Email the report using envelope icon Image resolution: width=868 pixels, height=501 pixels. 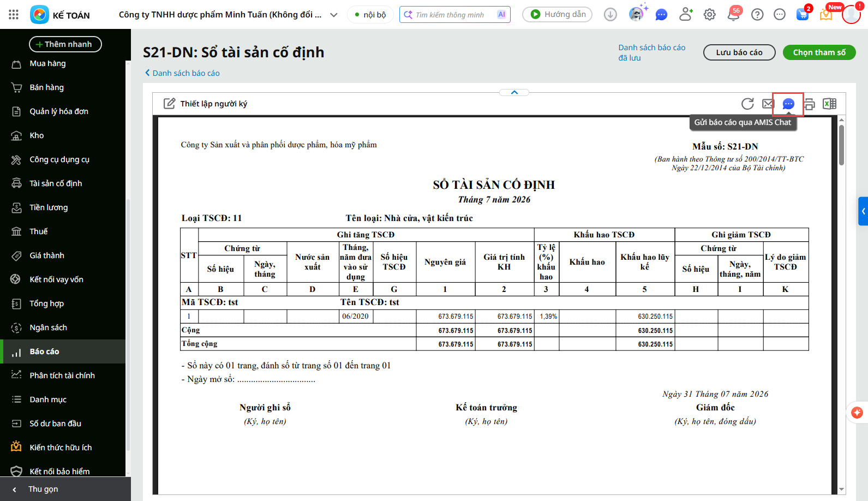768,104
